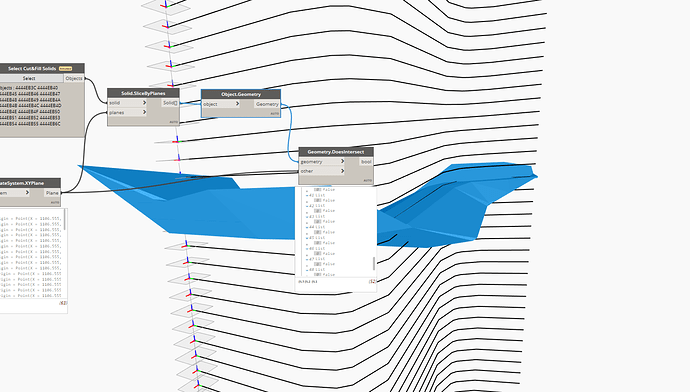Click the yellow badge on Select Cut&Fill Solids

tap(65, 69)
